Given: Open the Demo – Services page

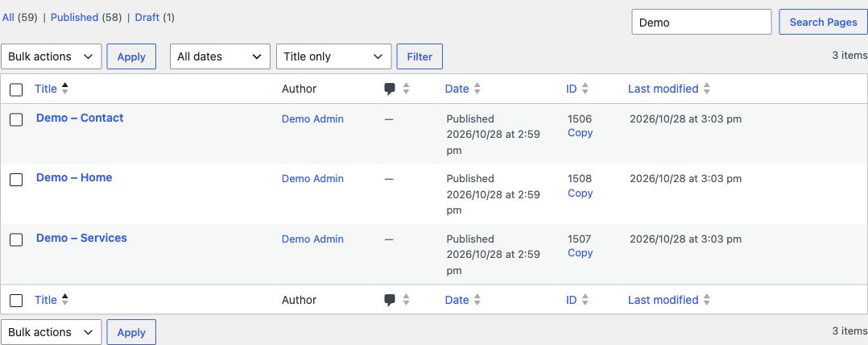Looking at the screenshot, I should click(81, 238).
